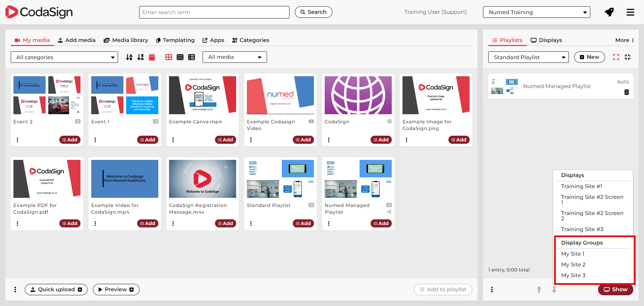Switch to large grid view
This screenshot has height=306, width=644.
point(169,57)
